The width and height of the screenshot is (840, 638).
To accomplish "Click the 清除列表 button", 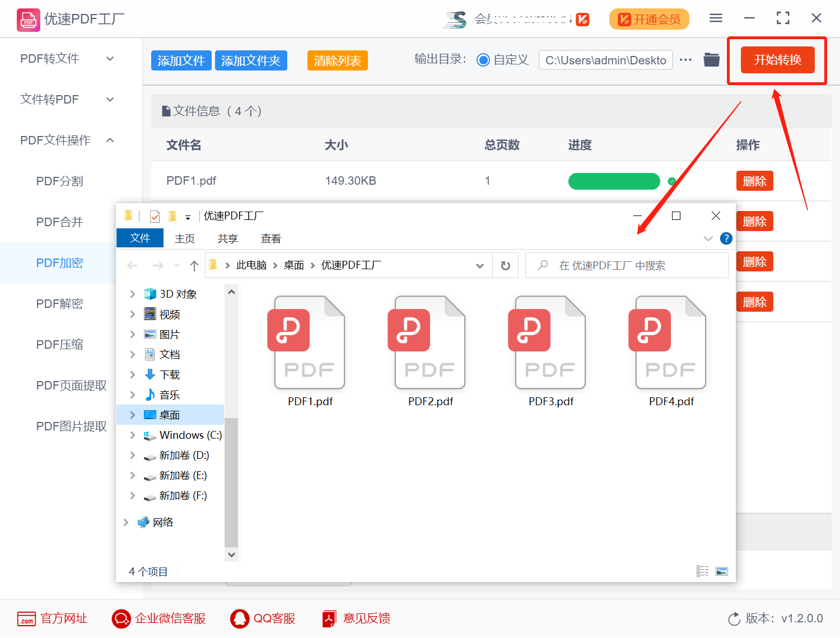I will click(x=338, y=60).
